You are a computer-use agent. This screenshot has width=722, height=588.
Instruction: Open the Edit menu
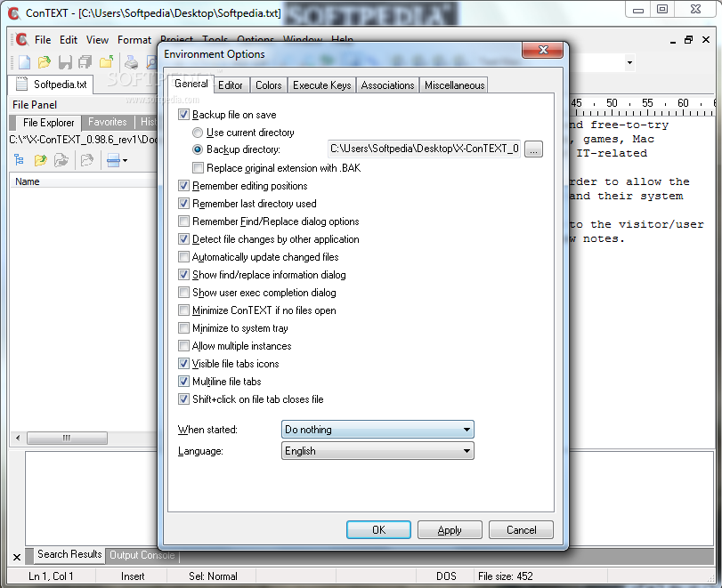(69, 40)
